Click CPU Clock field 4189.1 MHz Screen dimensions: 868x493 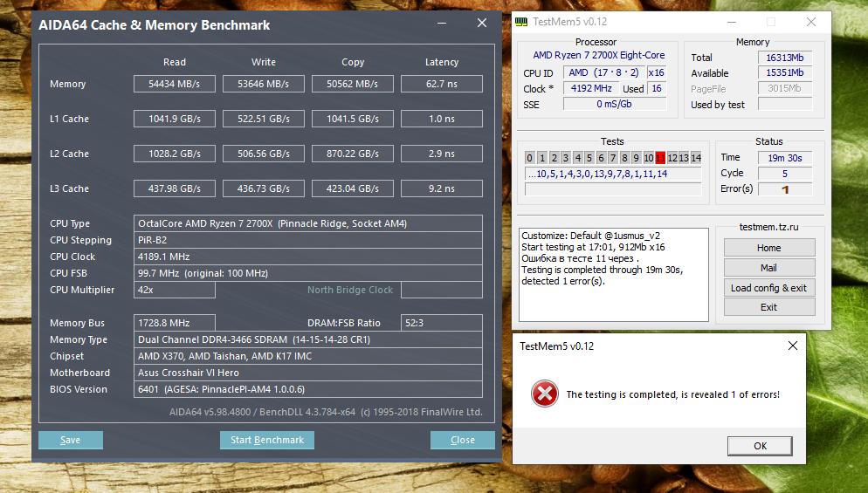[x=307, y=257]
